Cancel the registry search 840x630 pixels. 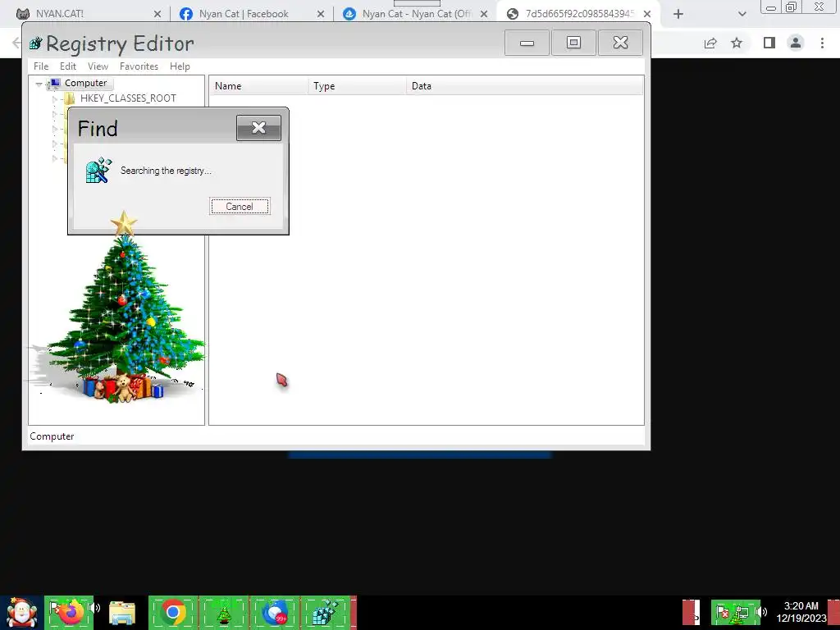coord(240,206)
